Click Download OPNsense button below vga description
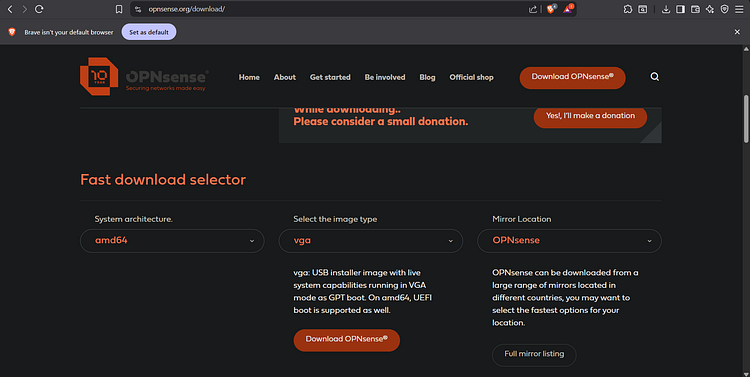 tap(347, 340)
